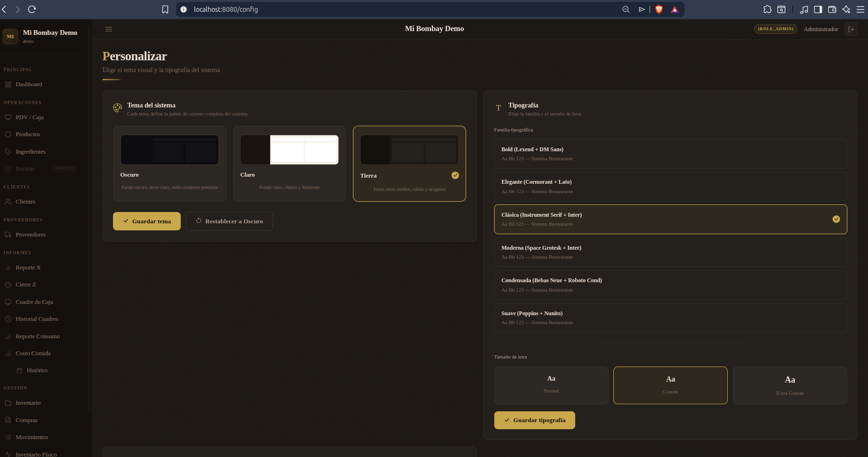Click the browser zoom magnifier icon
The height and width of the screenshot is (457, 868).
(x=626, y=9)
